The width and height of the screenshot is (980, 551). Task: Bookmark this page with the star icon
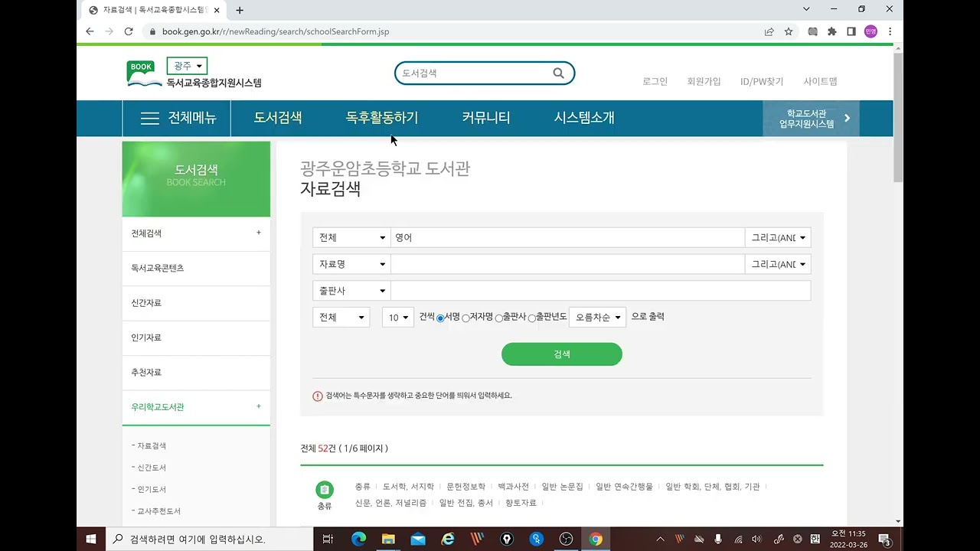[789, 31]
